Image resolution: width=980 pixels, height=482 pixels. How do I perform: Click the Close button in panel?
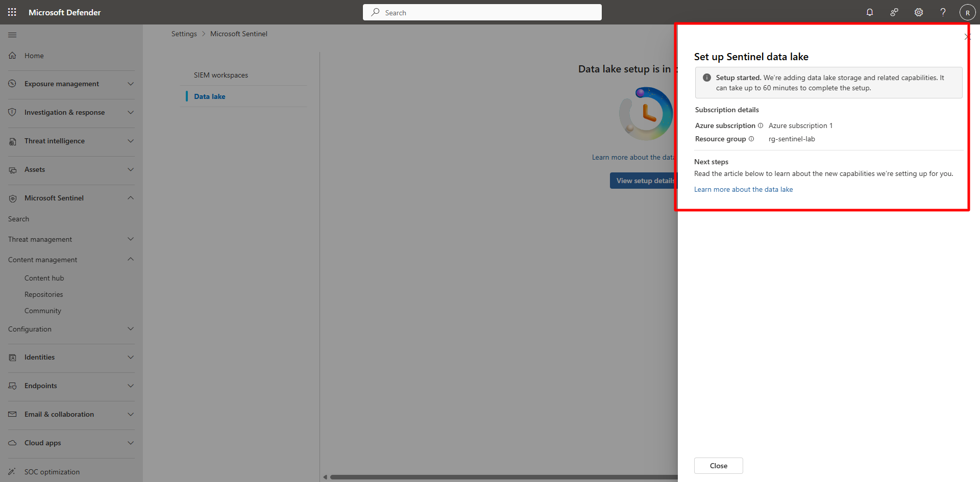coord(719,466)
